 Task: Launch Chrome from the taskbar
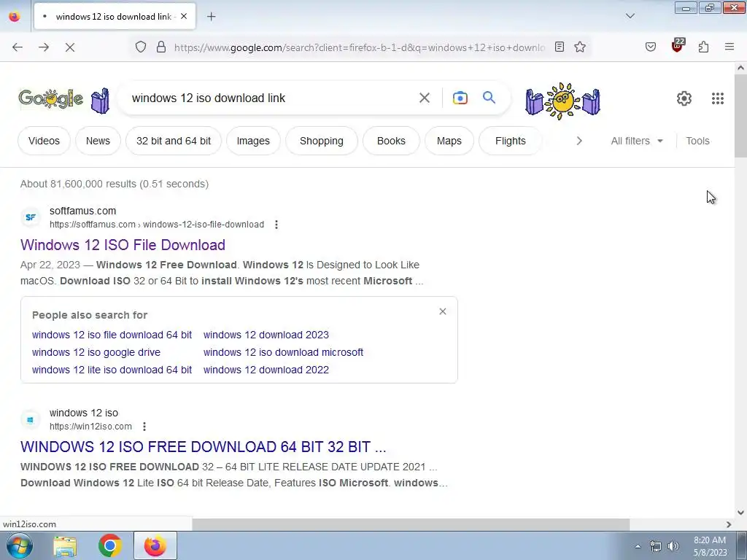[110, 546]
